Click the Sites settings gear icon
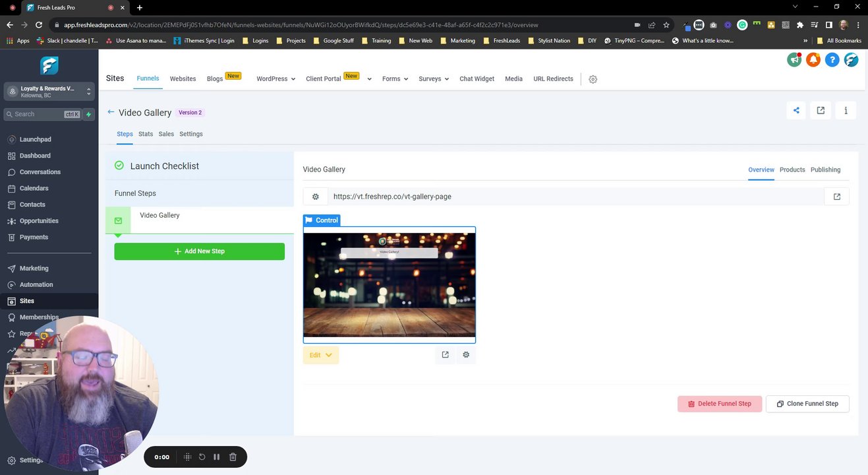Image resolution: width=868 pixels, height=475 pixels. pos(593,79)
